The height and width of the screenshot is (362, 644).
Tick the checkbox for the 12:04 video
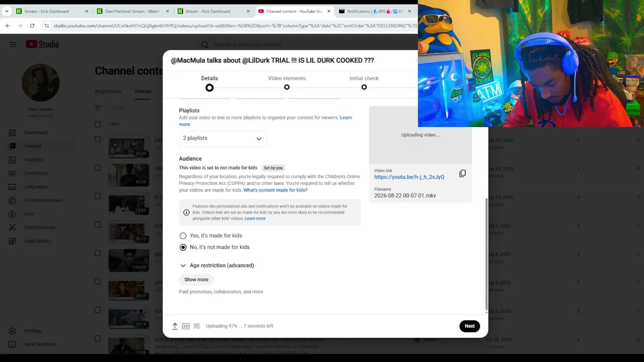[98, 197]
